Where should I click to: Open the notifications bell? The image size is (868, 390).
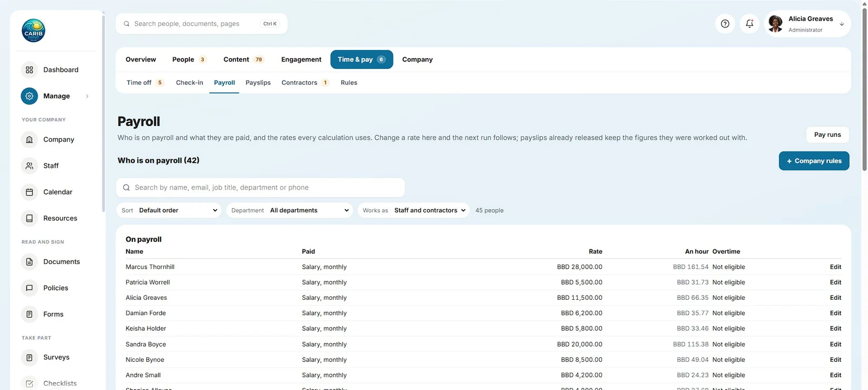(x=749, y=23)
